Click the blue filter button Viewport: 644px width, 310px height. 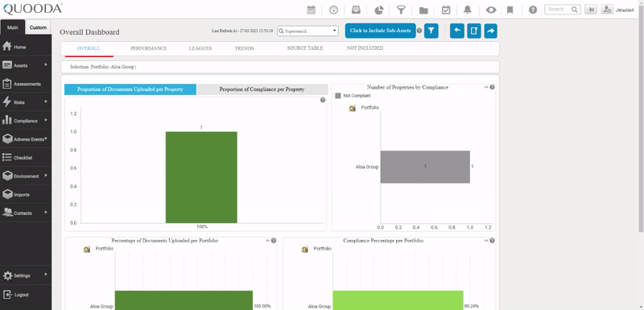431,31
